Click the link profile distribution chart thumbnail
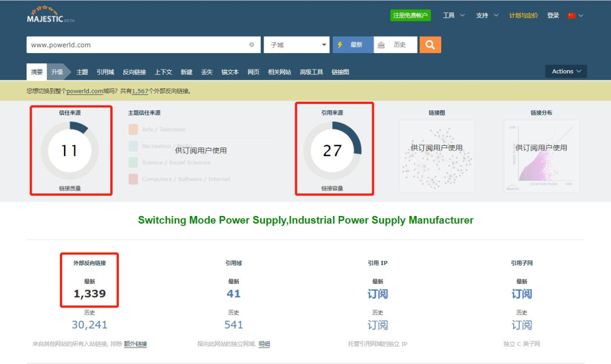 tap(541, 156)
